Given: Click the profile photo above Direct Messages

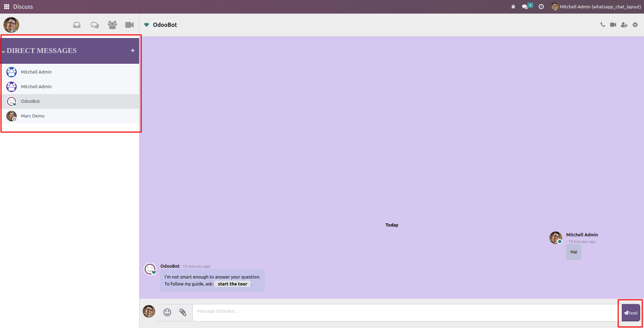Looking at the screenshot, I should (11, 25).
